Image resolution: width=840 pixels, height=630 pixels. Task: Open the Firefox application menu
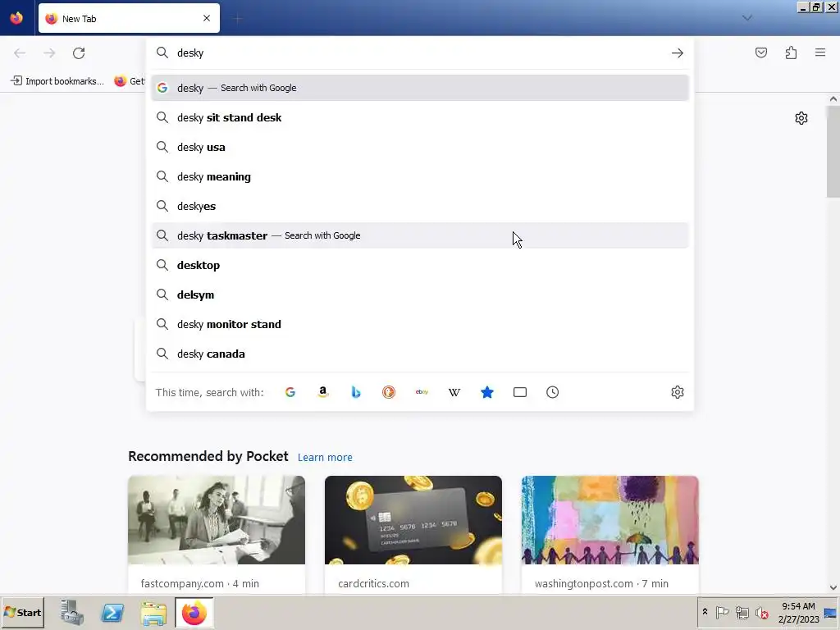pos(820,52)
